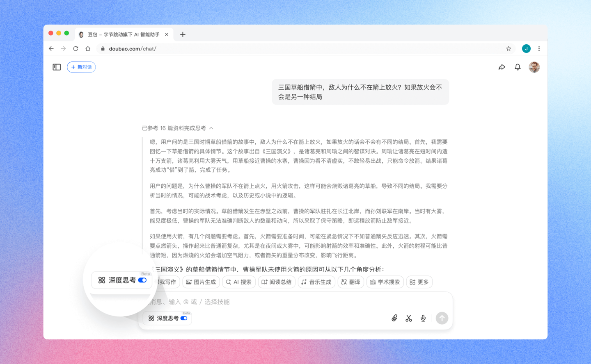591x364 pixels.
Task: Start a new chat with 新对话
Action: tap(81, 67)
